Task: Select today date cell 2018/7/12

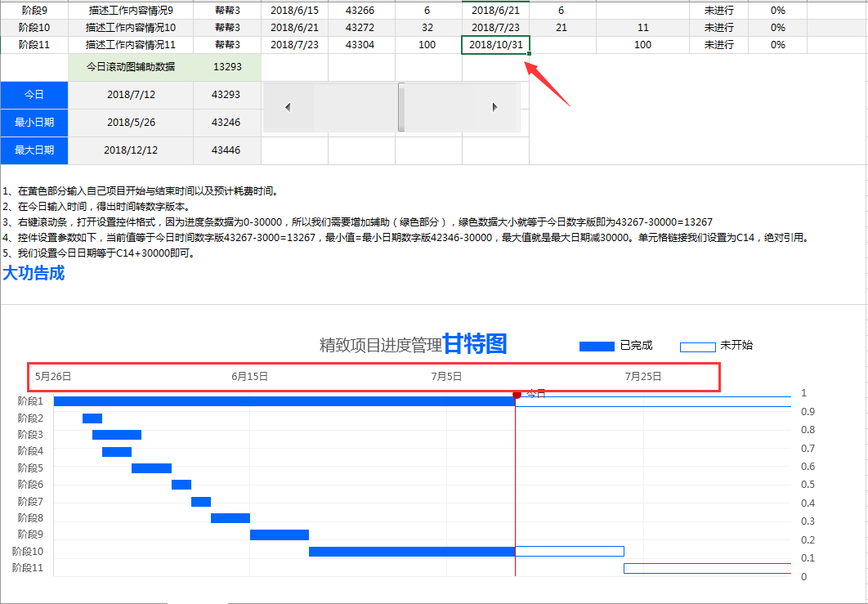Action: point(131,96)
